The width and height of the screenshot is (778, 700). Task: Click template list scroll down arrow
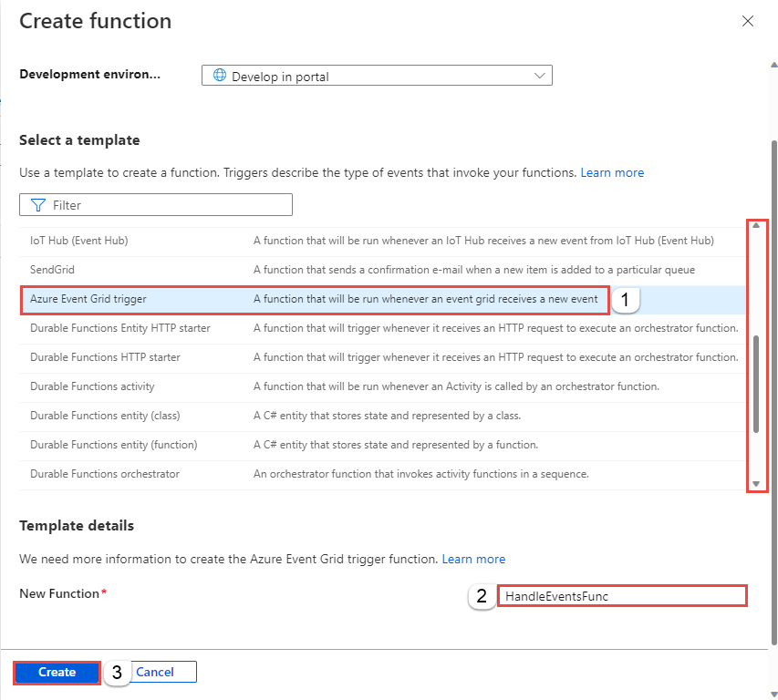[x=755, y=484]
